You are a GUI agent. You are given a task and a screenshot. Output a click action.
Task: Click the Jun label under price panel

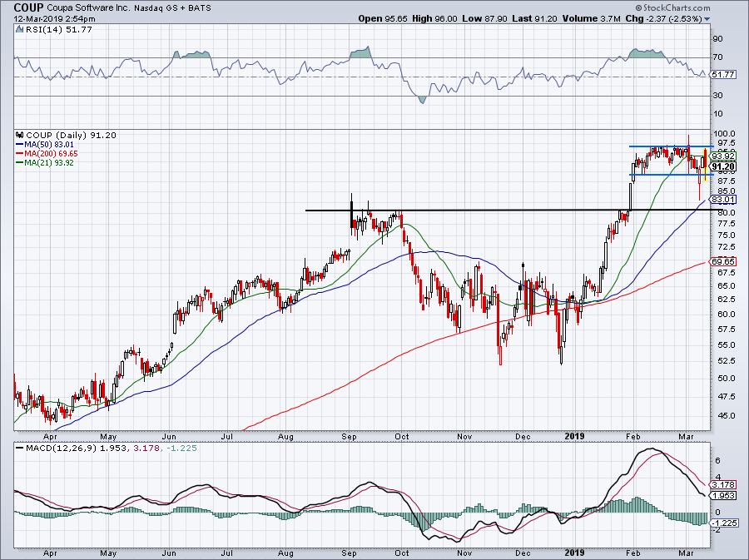[x=169, y=436]
